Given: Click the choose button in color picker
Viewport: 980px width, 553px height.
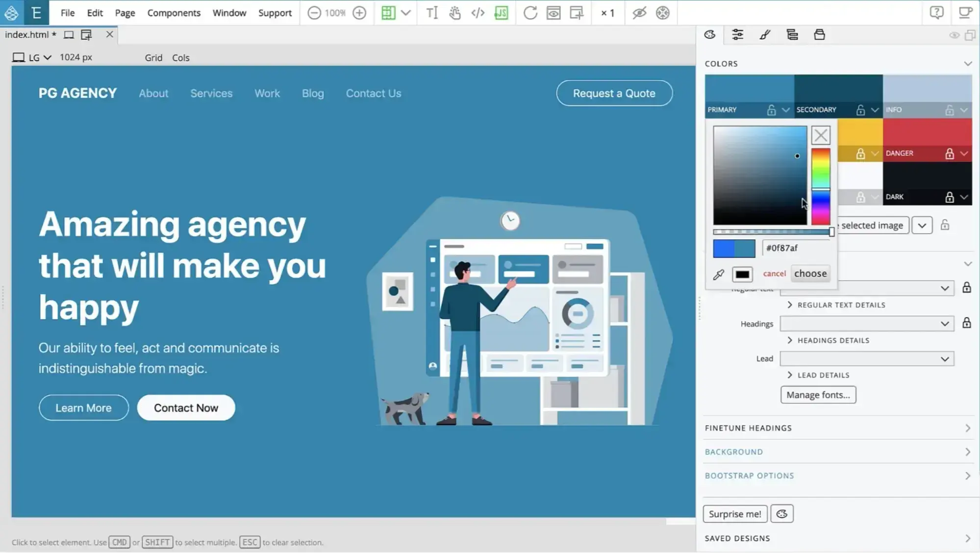Looking at the screenshot, I should click(x=811, y=272).
